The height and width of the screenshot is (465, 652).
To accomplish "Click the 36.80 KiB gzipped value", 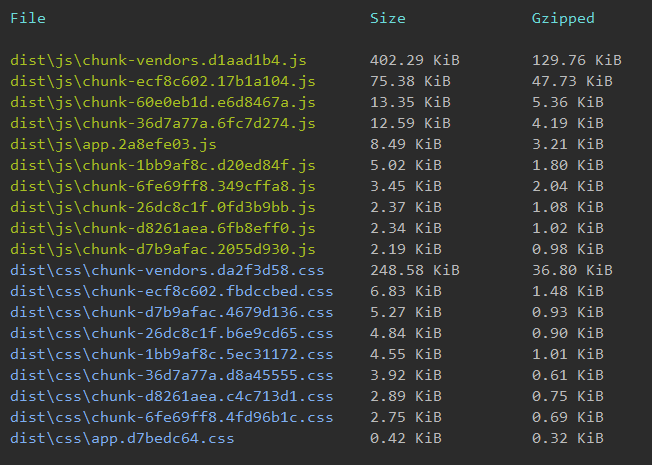I will tap(572, 270).
